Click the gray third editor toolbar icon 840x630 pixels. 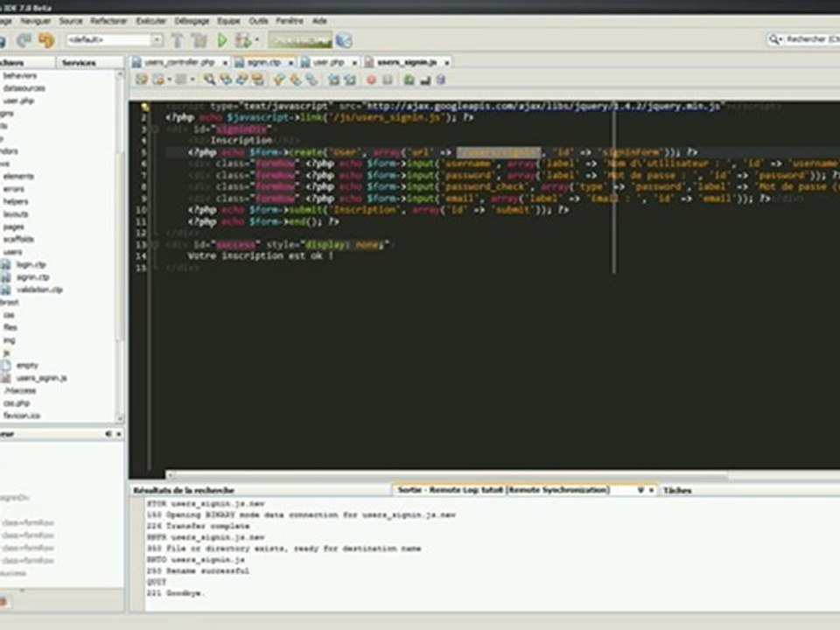(x=181, y=80)
